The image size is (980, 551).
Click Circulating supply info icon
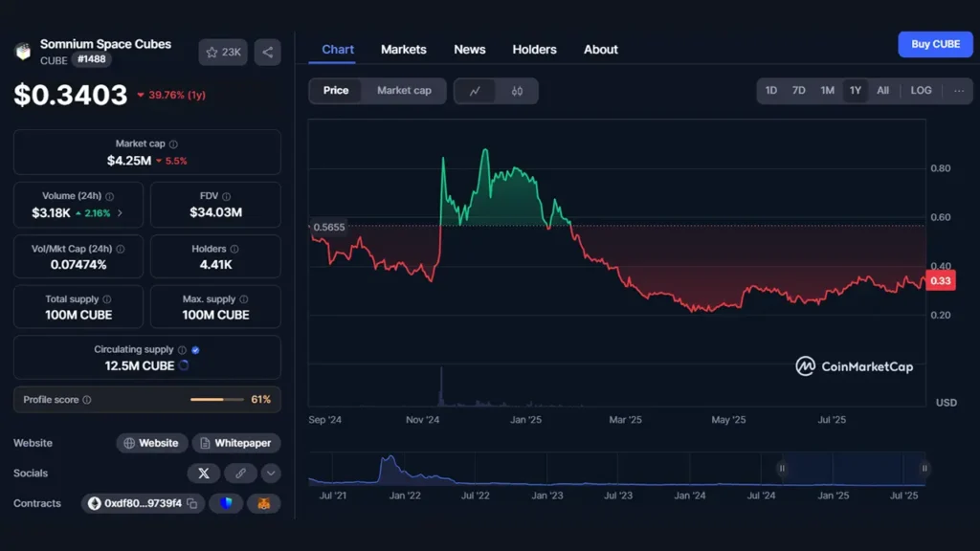tap(182, 350)
